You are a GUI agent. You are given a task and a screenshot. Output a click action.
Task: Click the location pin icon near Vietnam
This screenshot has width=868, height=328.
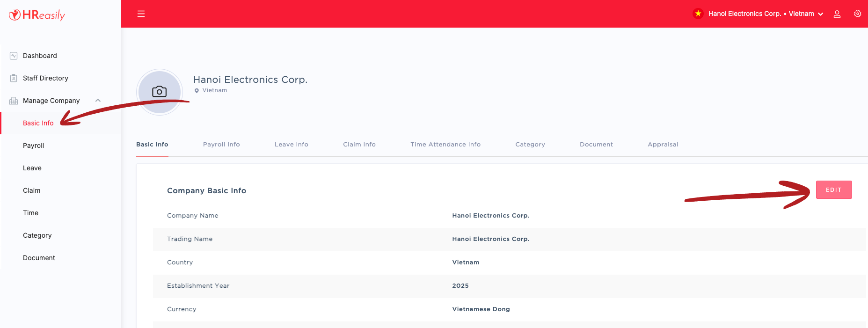tap(197, 91)
